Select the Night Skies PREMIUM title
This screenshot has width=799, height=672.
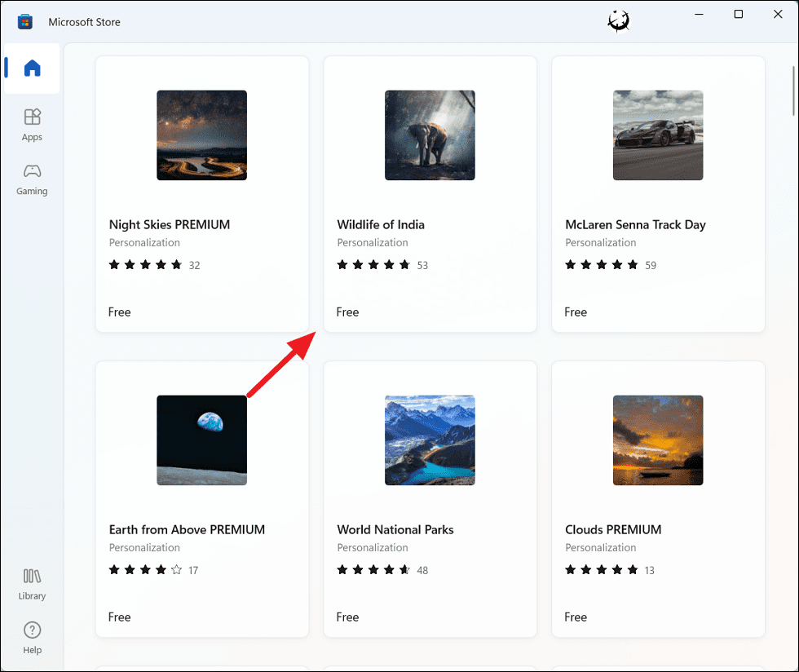[170, 225]
